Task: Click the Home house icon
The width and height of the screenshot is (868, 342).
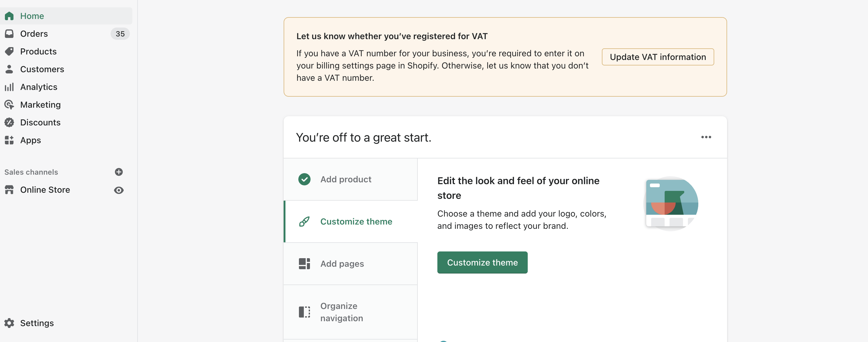Action: [9, 16]
